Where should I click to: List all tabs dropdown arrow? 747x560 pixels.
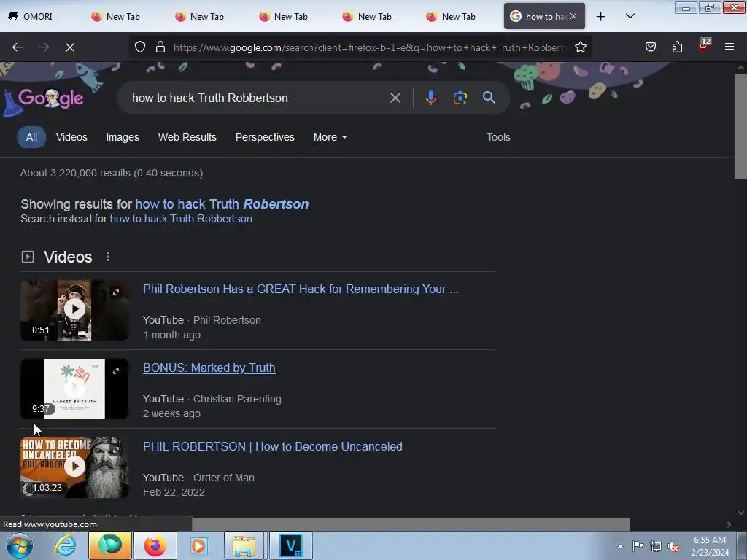(630, 16)
